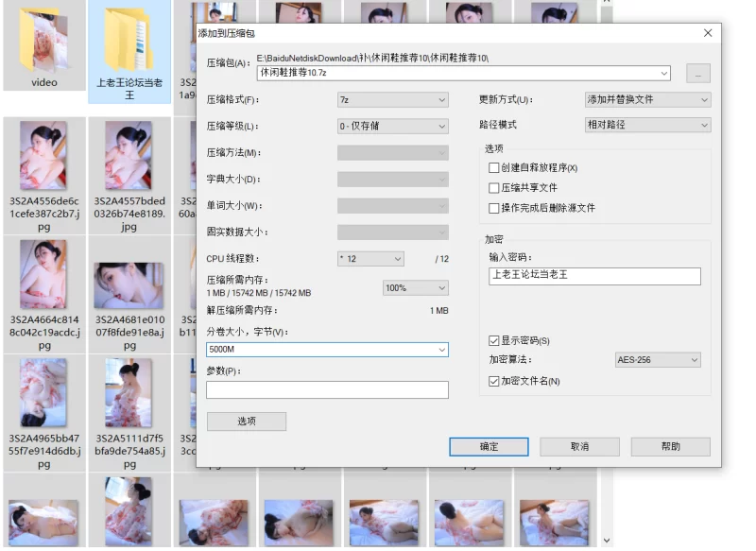Select thumbnail of 3S2A4664c8148c042c19acdc.jpg
Image resolution: width=756 pixels, height=551 pixels.
[43, 274]
